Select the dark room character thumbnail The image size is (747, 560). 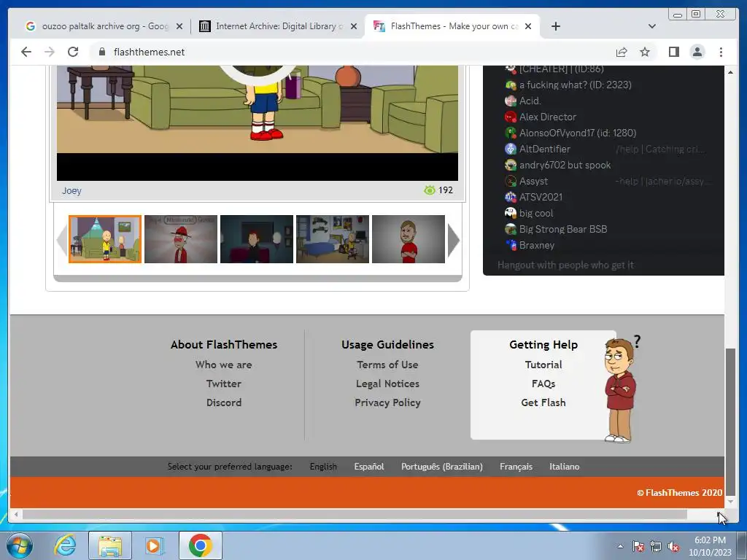click(x=256, y=239)
